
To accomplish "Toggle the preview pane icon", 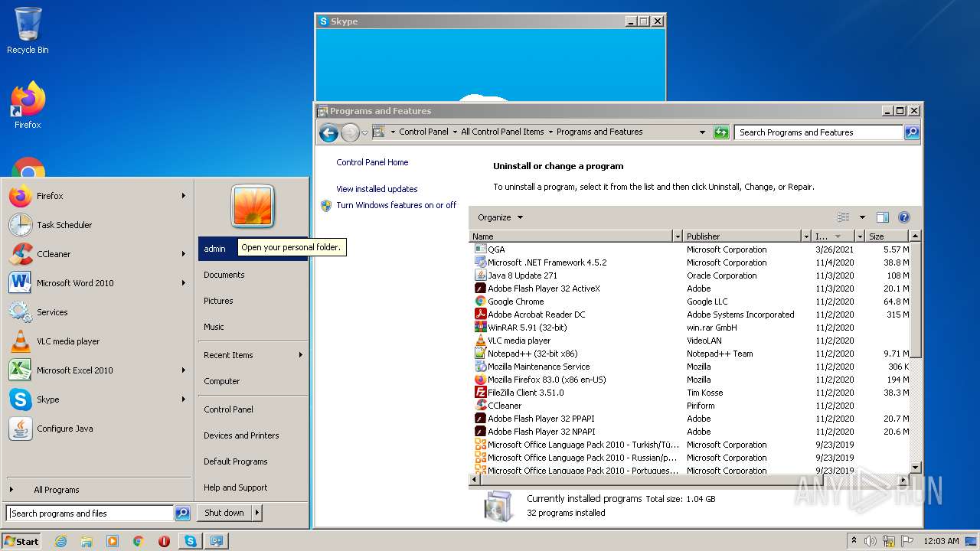I will (882, 217).
